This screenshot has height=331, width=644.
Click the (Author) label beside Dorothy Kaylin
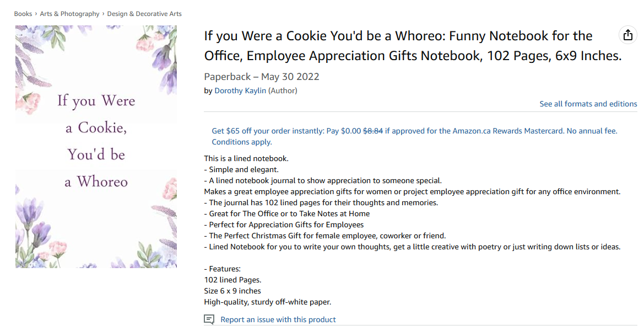[x=283, y=90]
